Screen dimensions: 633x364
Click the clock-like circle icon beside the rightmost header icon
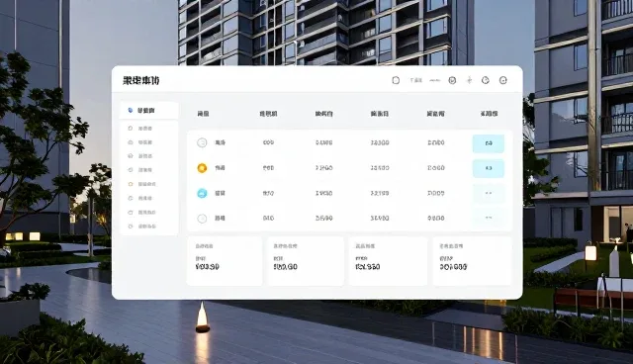click(486, 80)
